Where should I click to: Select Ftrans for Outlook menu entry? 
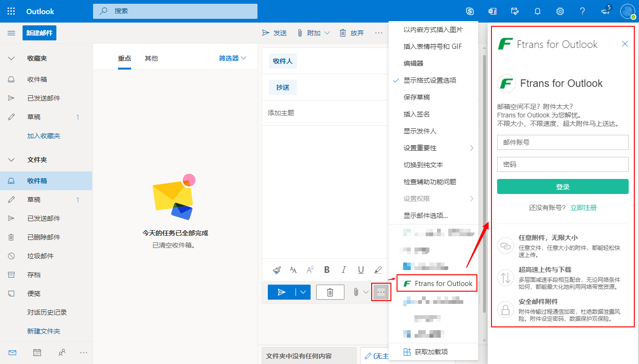pyautogui.click(x=437, y=283)
